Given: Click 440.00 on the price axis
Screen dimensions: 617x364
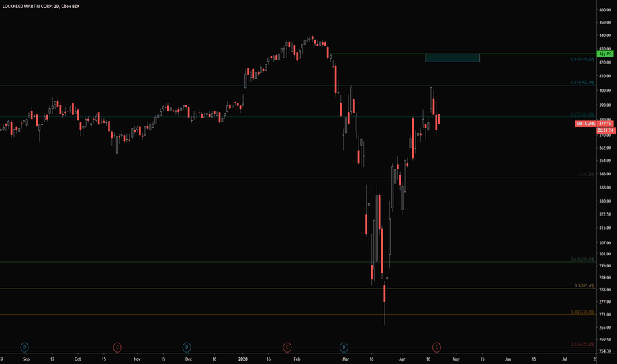Looking at the screenshot, I should tap(605, 36).
